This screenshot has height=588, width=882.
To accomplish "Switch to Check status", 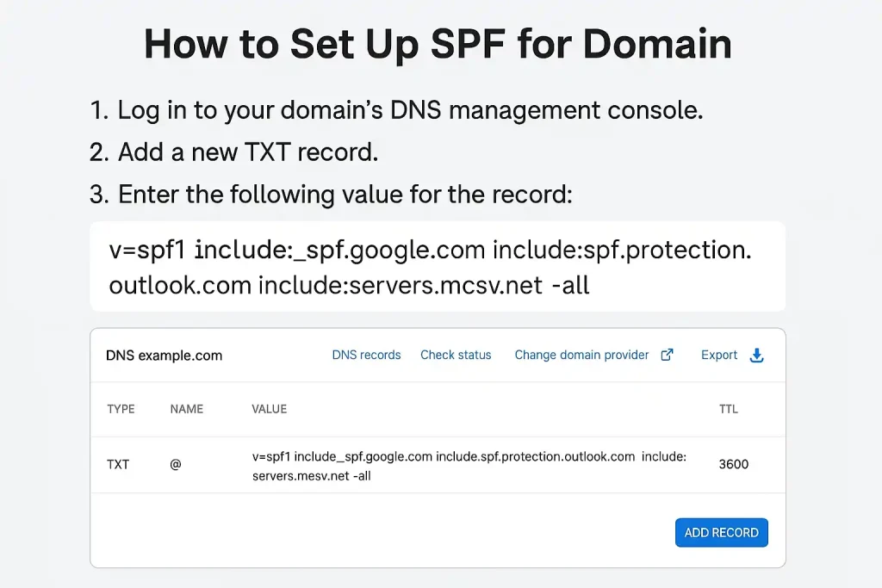I will 456,355.
